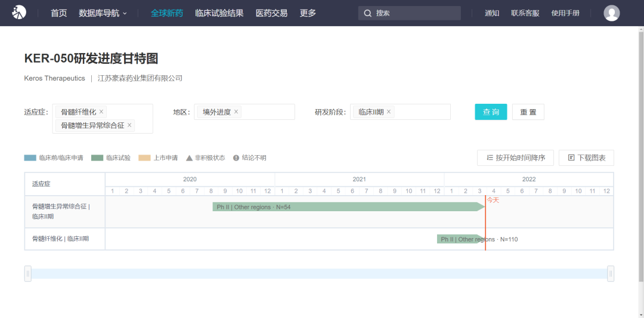This screenshot has height=318, width=644.
Task: Click the search magnifier icon
Action: 367,13
